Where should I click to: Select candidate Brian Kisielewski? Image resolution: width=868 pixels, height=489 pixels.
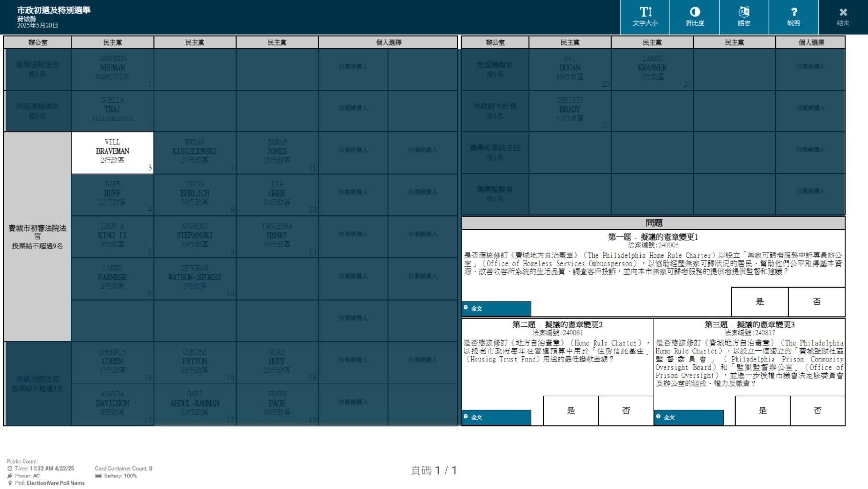[x=194, y=152]
